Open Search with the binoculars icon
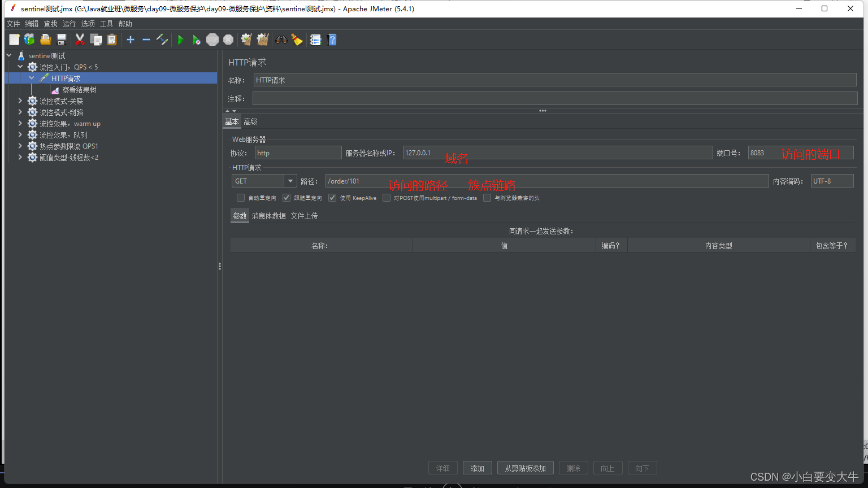 click(x=281, y=40)
